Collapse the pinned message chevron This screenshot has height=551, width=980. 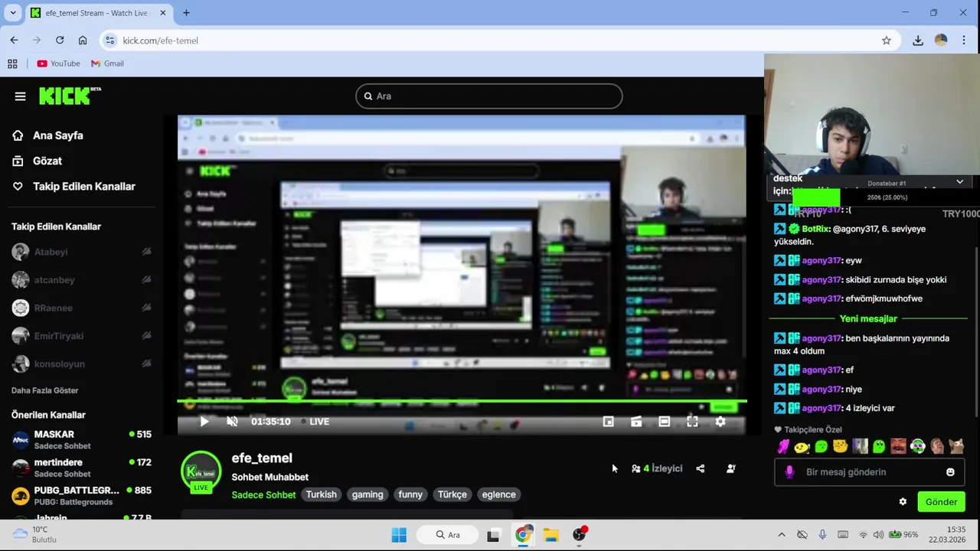[x=959, y=181]
